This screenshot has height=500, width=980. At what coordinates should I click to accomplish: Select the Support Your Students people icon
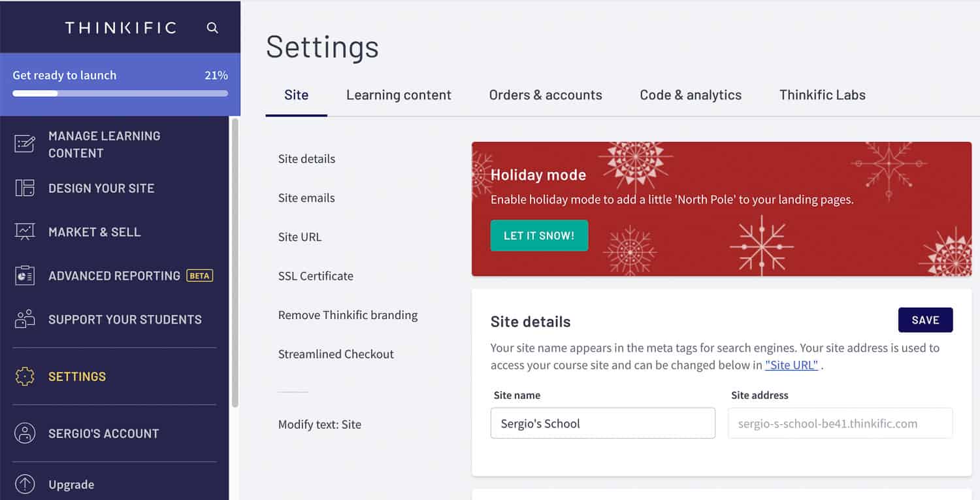tap(25, 319)
